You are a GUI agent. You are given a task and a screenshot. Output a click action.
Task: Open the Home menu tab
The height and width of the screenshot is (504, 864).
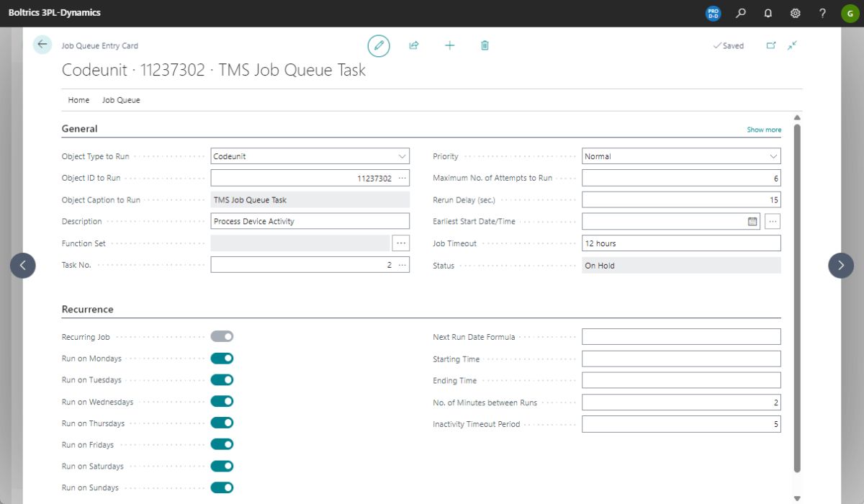click(78, 100)
